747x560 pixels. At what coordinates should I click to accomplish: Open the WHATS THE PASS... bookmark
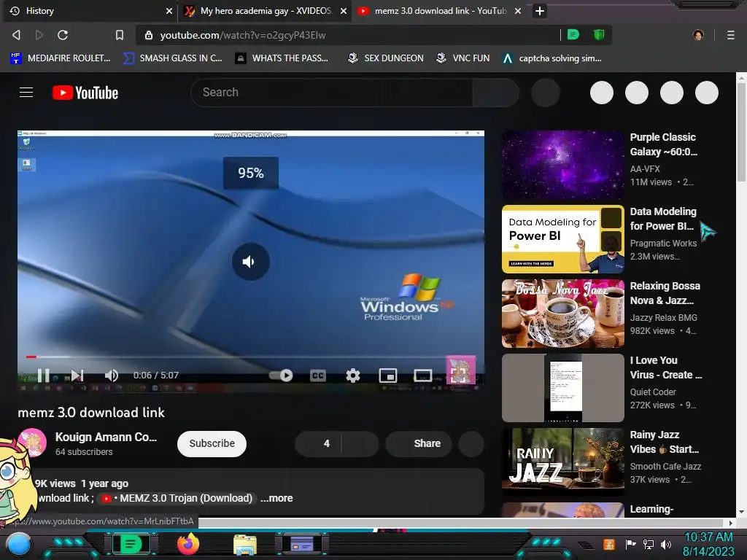282,58
